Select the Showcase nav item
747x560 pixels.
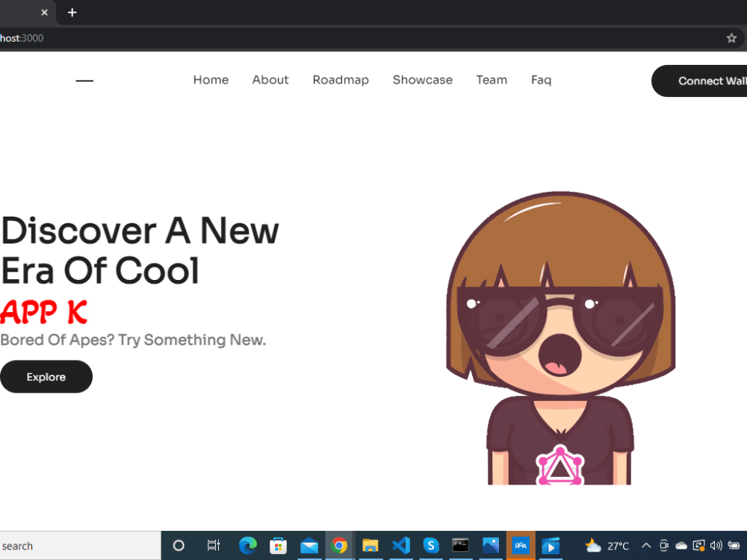(x=423, y=80)
